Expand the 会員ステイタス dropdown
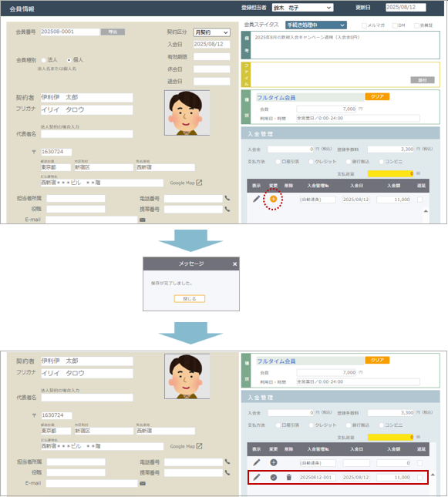This screenshot has height=497, width=448. 315,25
